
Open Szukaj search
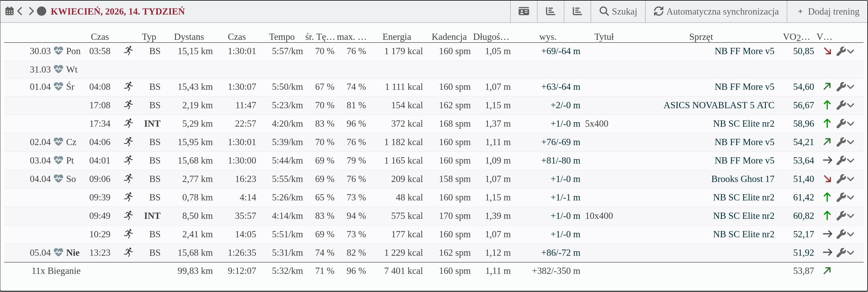[x=618, y=11]
